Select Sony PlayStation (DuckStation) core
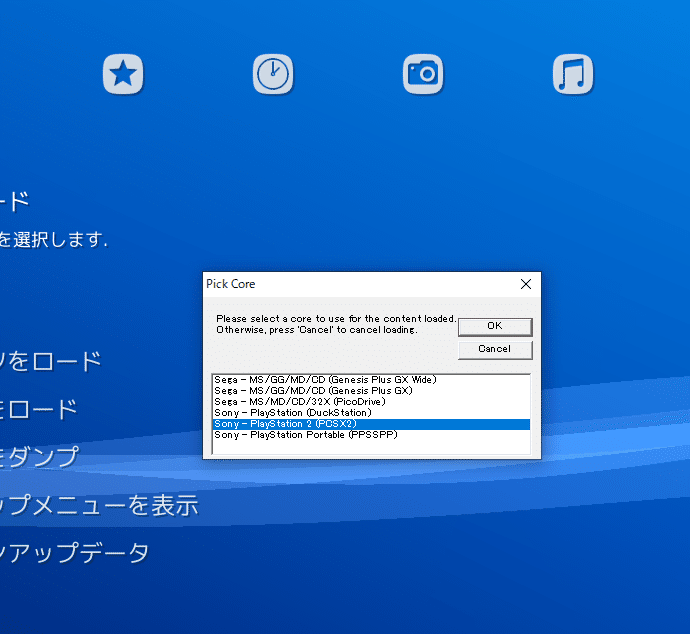Image resolution: width=690 pixels, height=634 pixels. [x=371, y=413]
